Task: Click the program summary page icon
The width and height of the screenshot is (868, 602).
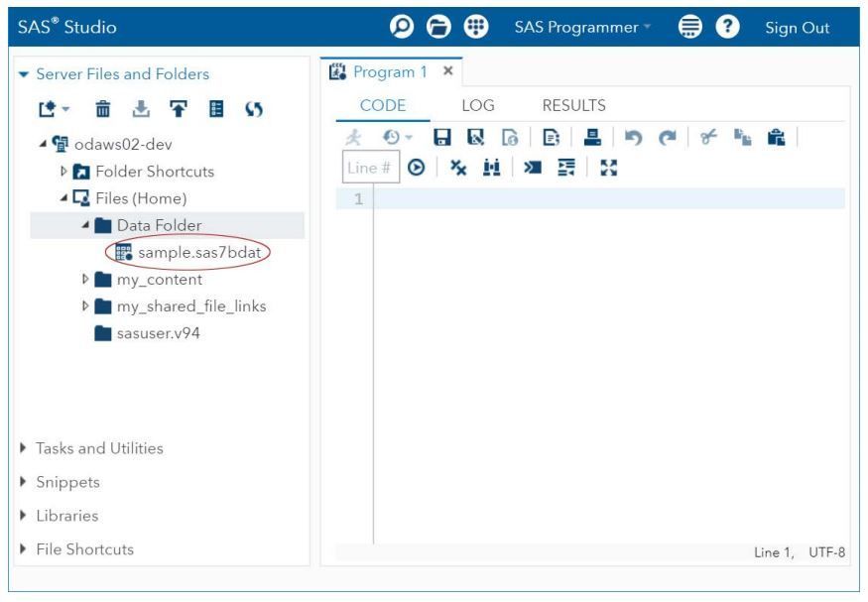Action: click(x=551, y=137)
